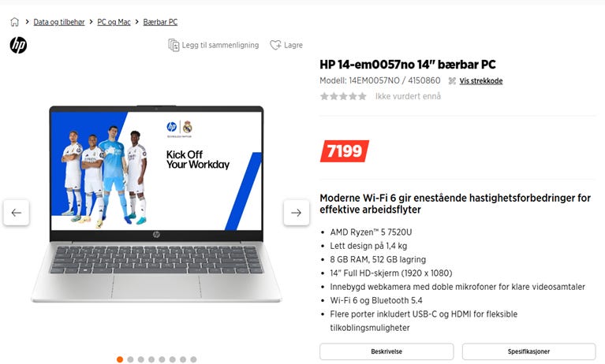Click the heart icon to save product
This screenshot has height=364, width=605.
275,45
